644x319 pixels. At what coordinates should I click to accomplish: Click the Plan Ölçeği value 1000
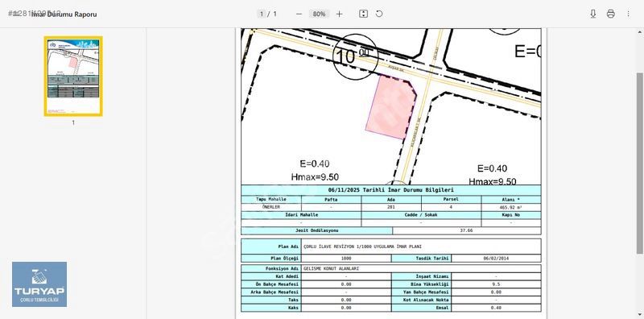point(346,259)
